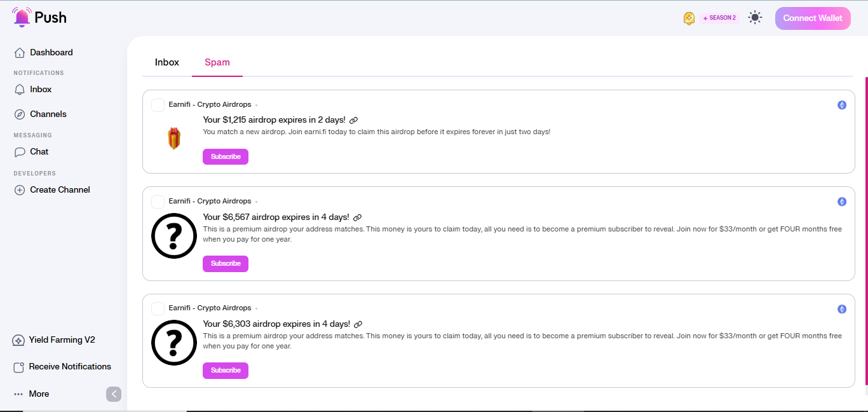
Task: Click the gold rewards badge icon
Action: pyautogui.click(x=689, y=18)
